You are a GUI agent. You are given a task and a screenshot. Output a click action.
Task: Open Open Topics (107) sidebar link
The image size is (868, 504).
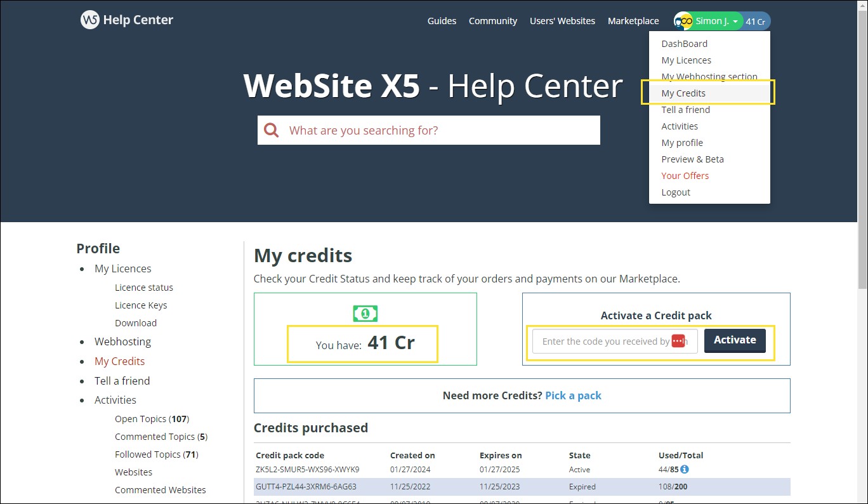click(x=152, y=419)
